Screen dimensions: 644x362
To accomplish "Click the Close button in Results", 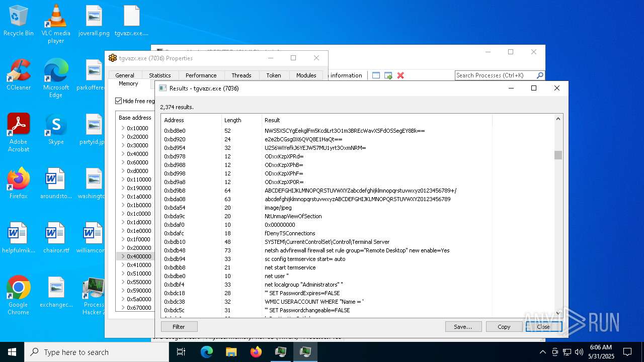I will pos(543,327).
